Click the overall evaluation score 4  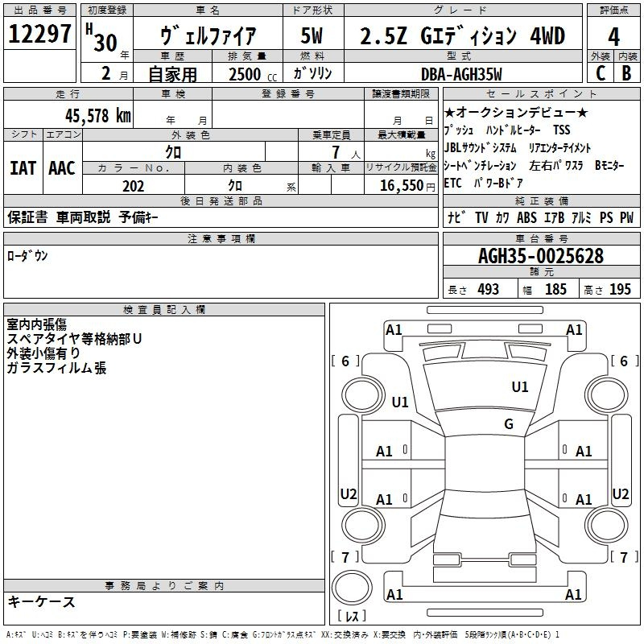613,36
